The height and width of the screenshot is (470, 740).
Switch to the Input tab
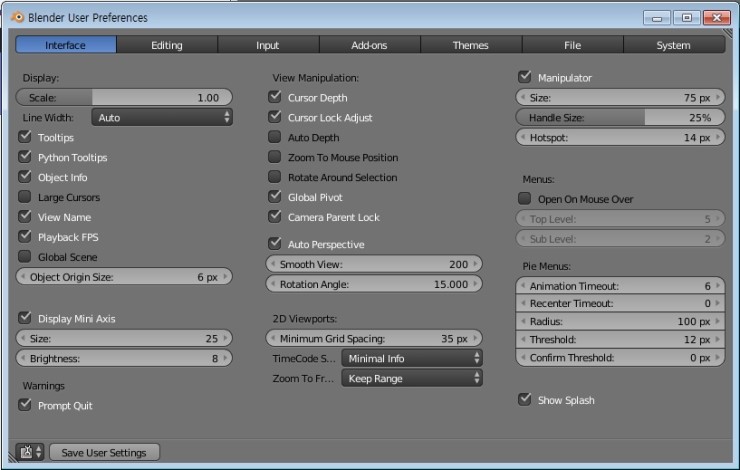tap(268, 45)
